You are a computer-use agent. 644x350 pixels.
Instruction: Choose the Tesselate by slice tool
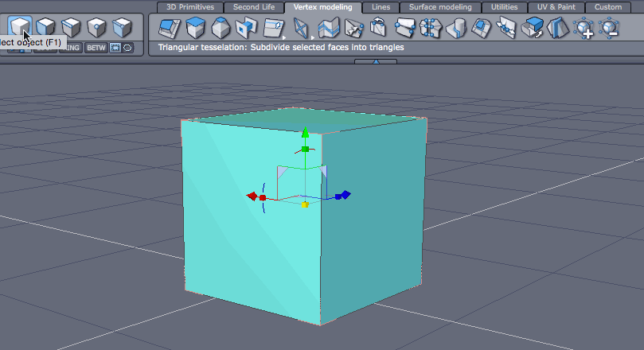click(x=328, y=28)
